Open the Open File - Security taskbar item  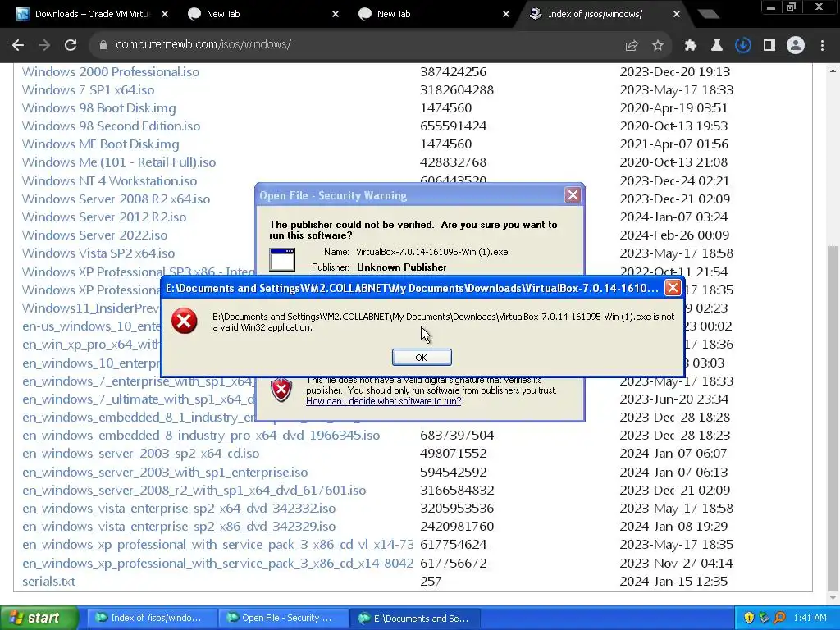pos(283,618)
